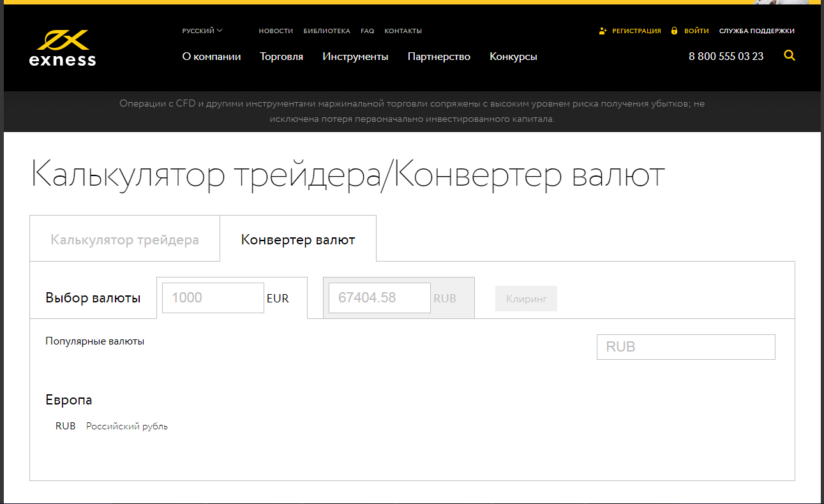The image size is (824, 504).
Task: Select RUB Российский рубль from the list
Action: (112, 426)
